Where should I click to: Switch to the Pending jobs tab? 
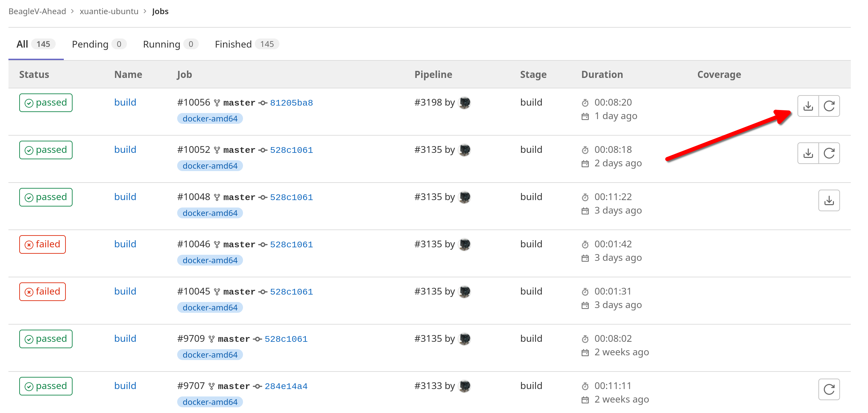[99, 44]
